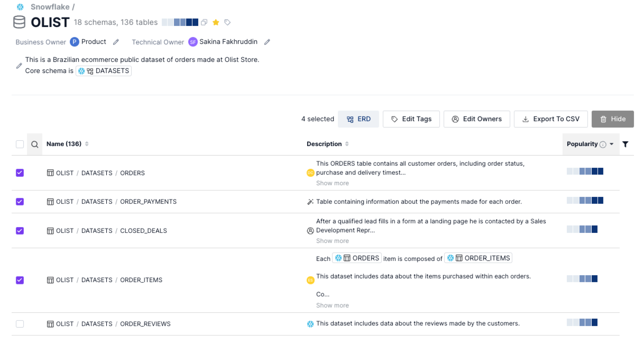Open Snowflake breadcrumb link

point(50,7)
